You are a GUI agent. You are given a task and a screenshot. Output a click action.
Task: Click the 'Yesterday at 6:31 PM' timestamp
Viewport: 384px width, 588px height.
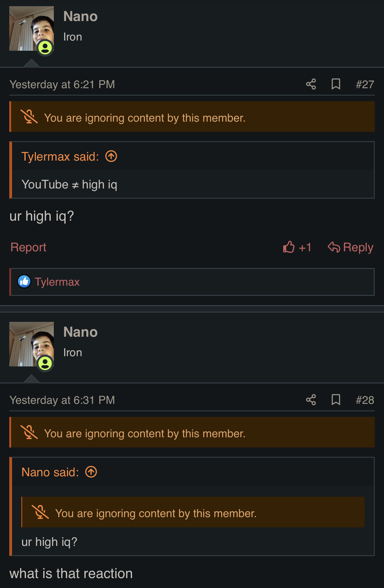tap(62, 400)
